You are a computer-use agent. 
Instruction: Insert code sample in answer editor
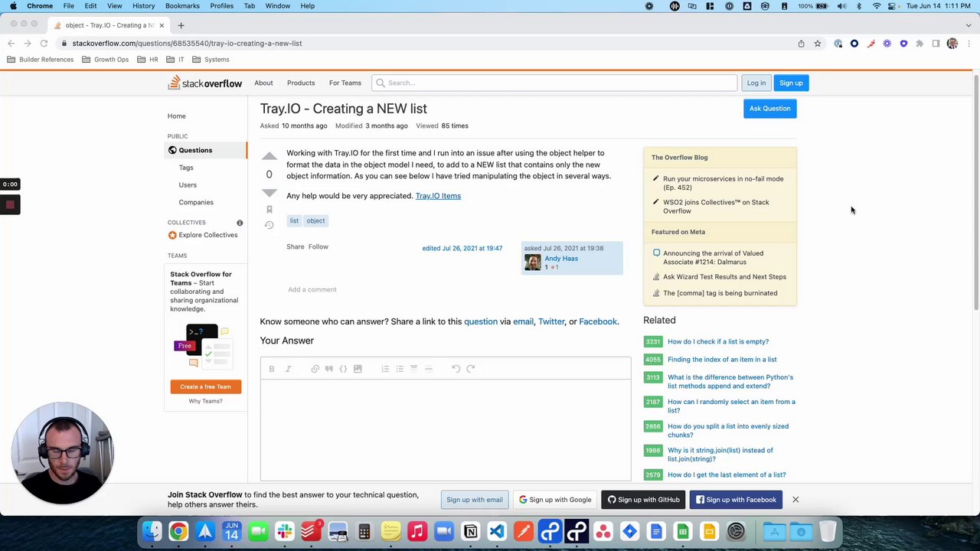pos(343,369)
